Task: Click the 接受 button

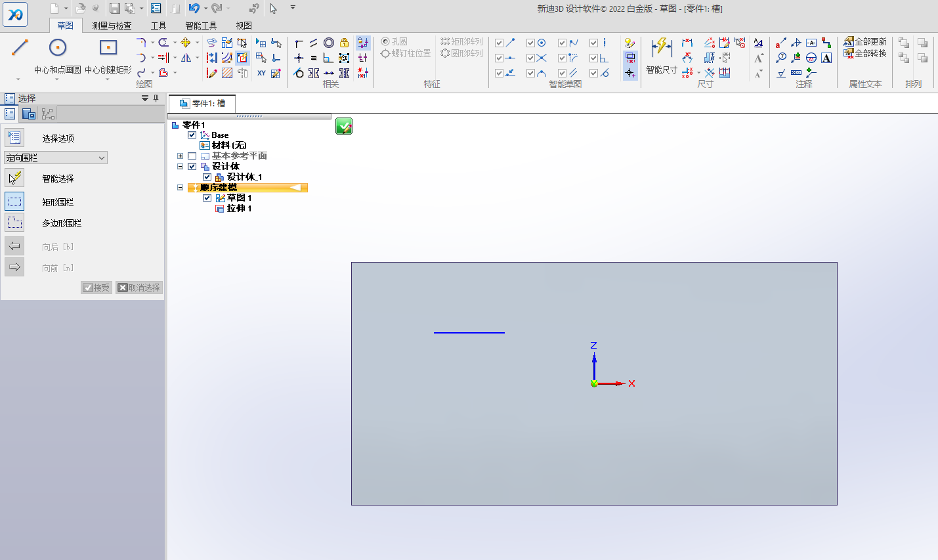Action: [96, 288]
